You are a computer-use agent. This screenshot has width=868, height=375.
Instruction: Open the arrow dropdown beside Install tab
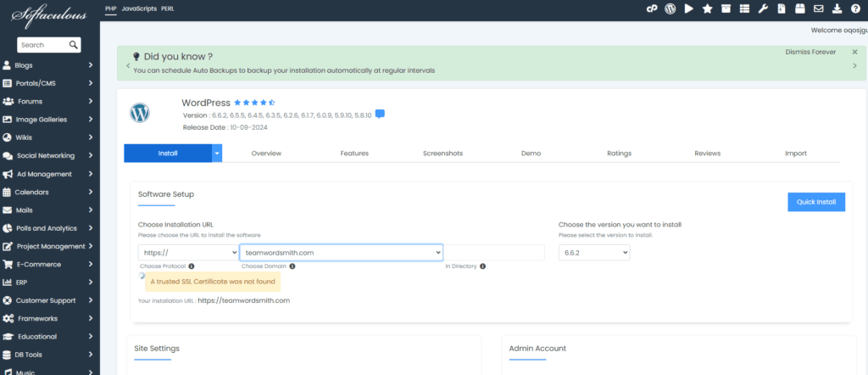[x=217, y=154]
